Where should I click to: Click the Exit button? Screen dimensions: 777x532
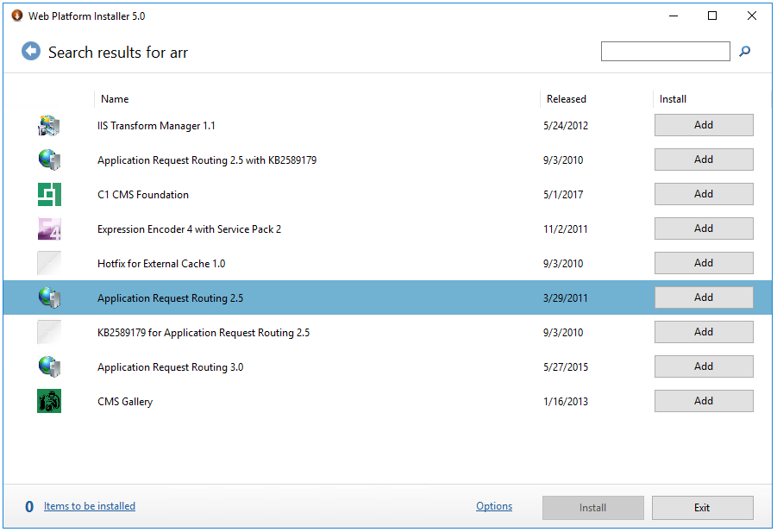tap(703, 508)
